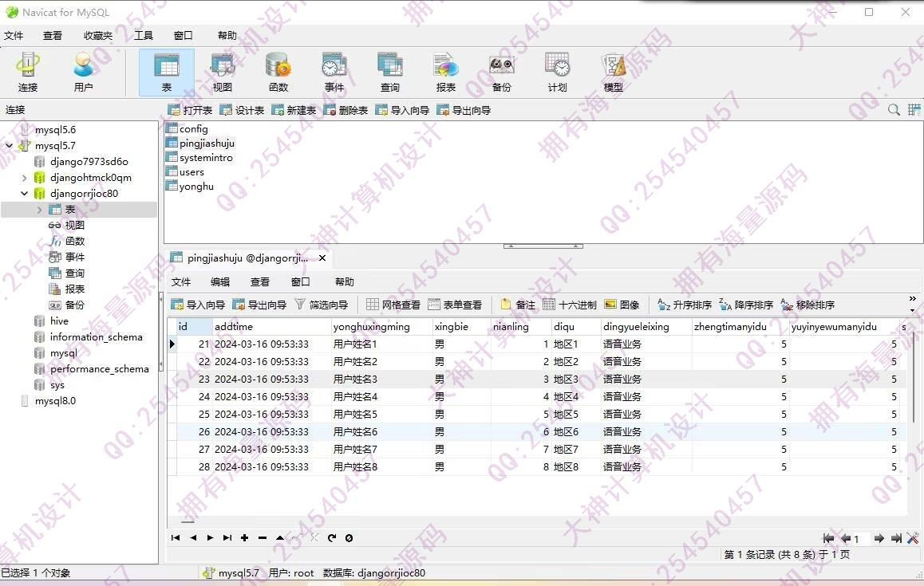This screenshot has width=924, height=586.
Task: Delete record with minus button
Action: 263,537
